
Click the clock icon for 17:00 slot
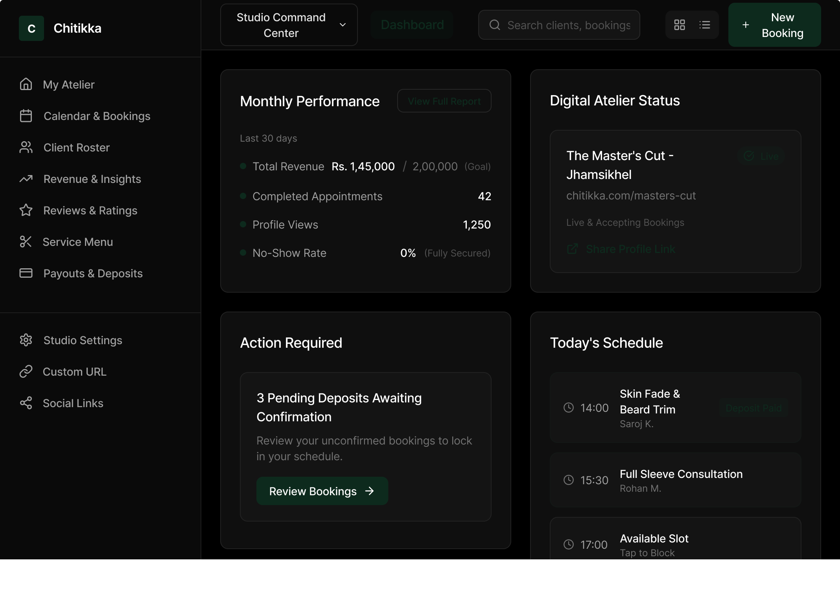coord(569,544)
